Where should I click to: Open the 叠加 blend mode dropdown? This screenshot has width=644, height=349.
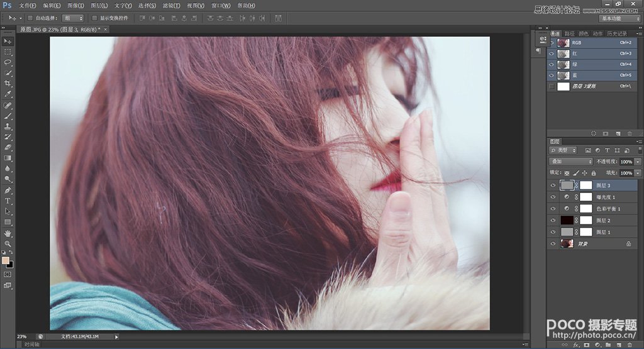point(570,162)
